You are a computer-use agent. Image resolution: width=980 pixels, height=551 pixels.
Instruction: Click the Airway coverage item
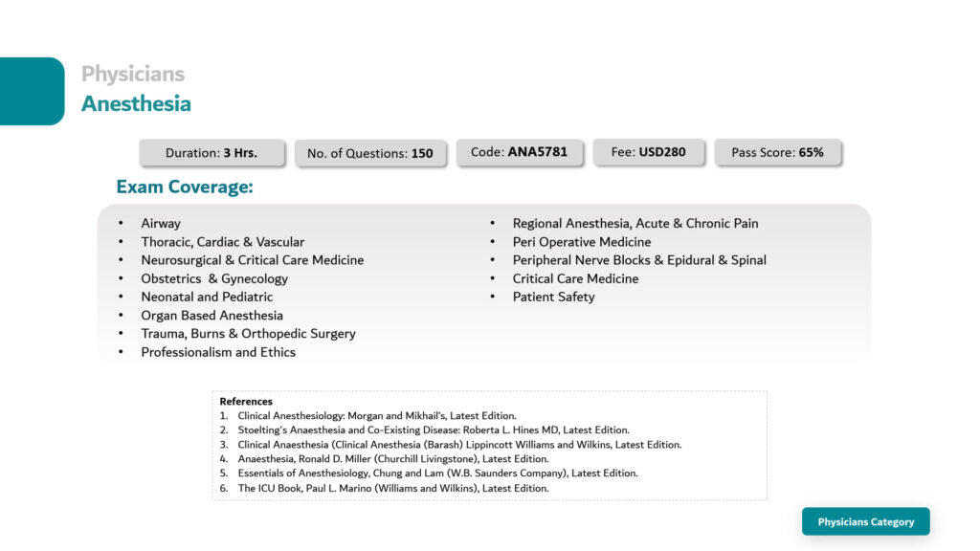[161, 223]
